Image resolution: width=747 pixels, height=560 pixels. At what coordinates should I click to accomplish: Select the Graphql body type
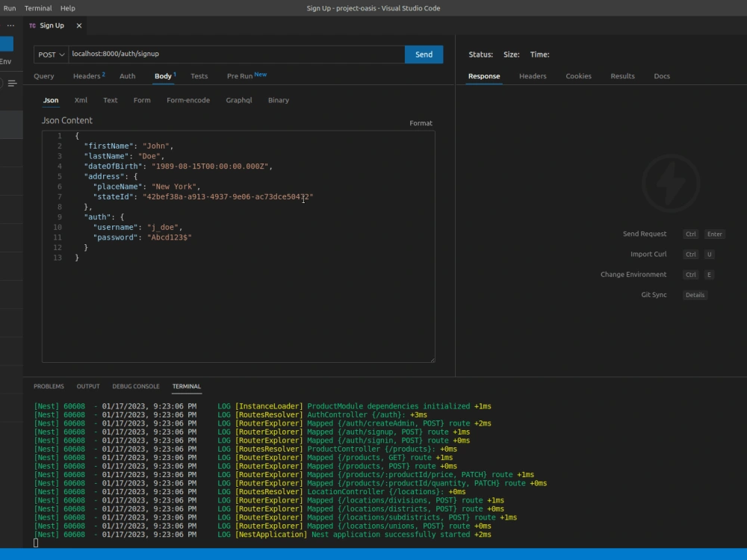(239, 101)
